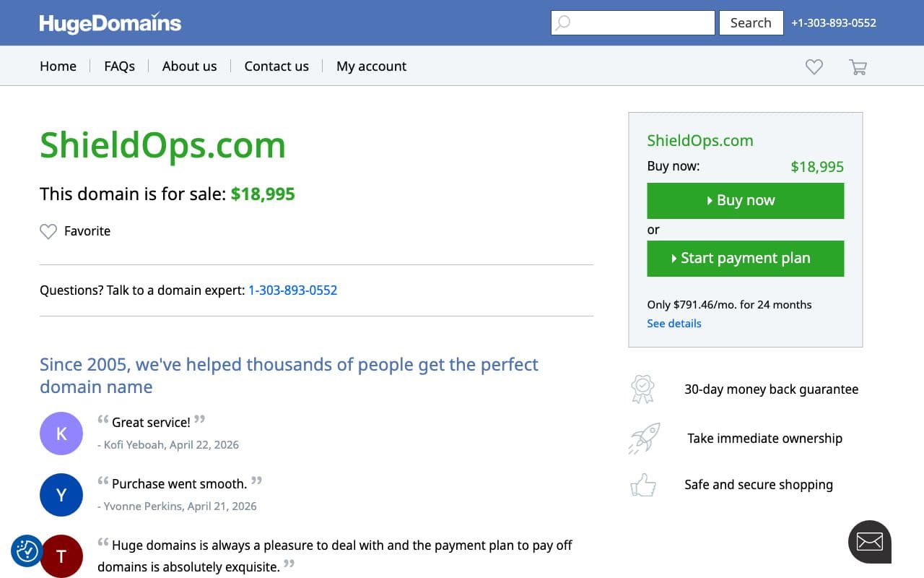The width and height of the screenshot is (924, 578).
Task: Click Start payment plan button
Action: pyautogui.click(x=746, y=259)
